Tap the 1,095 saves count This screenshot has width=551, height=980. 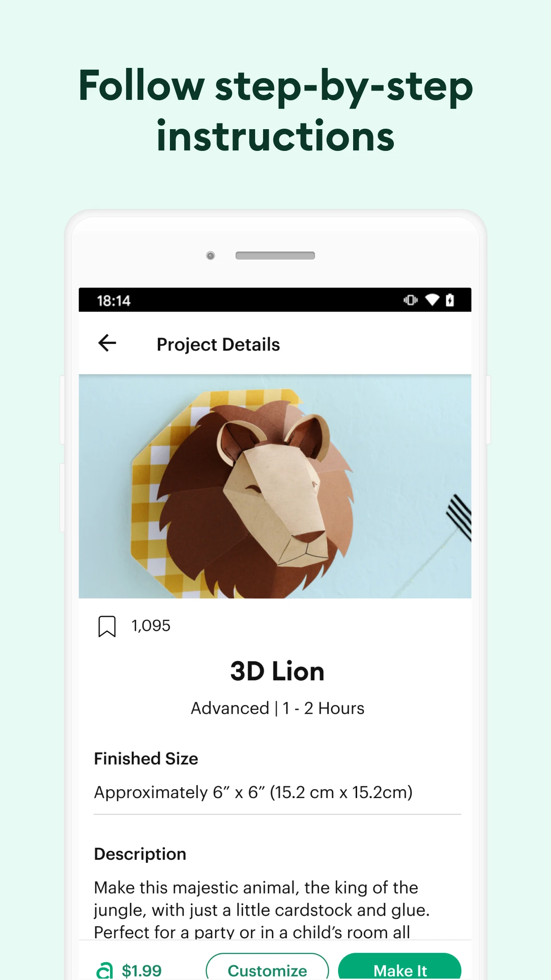click(151, 626)
